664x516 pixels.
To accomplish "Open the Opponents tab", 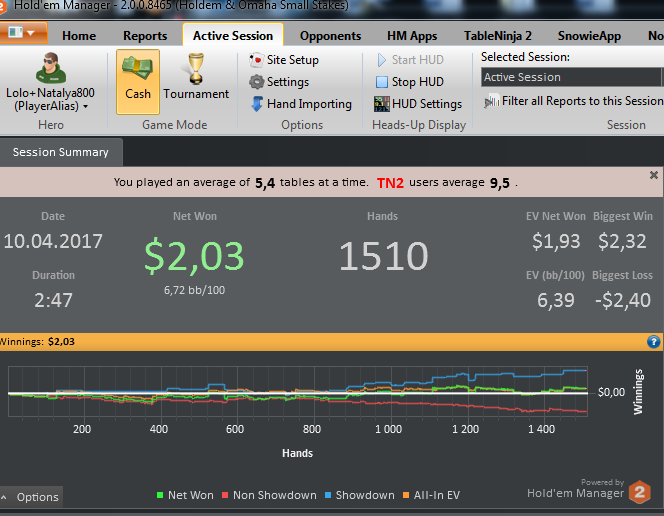I will [x=330, y=36].
